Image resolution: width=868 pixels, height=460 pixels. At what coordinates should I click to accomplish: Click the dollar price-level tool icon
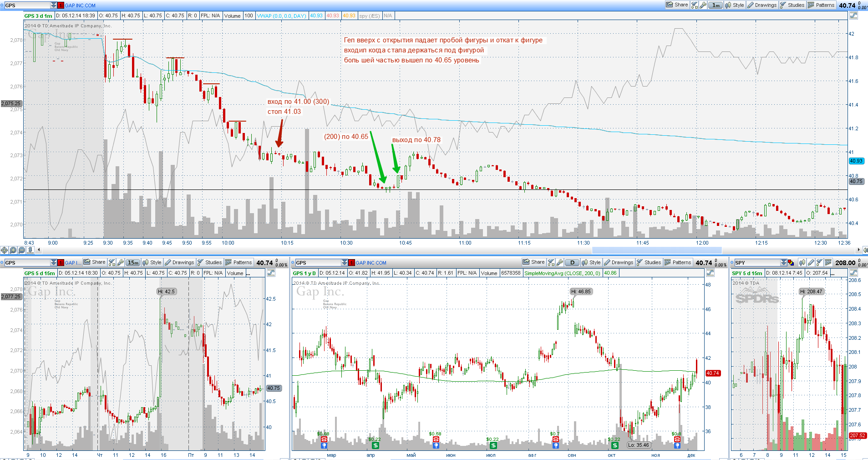(x=30, y=250)
